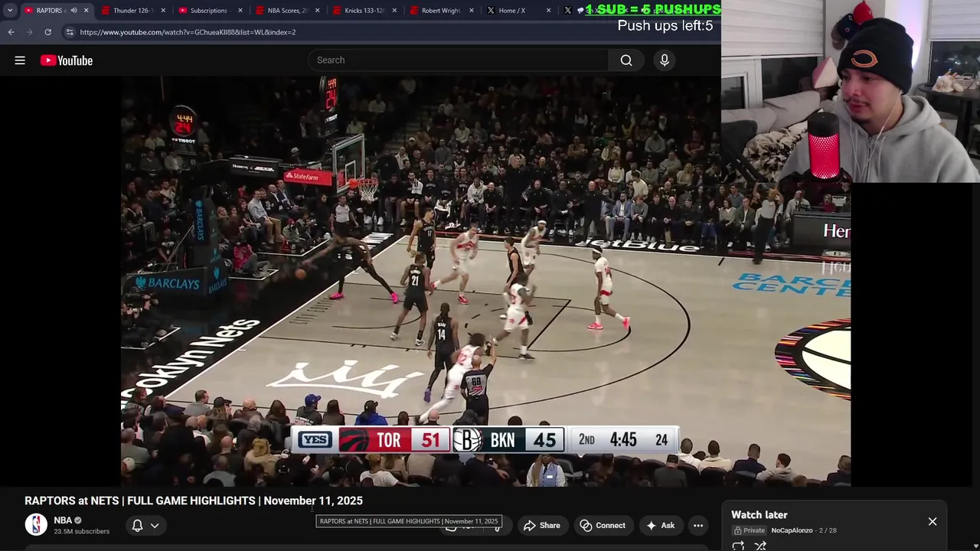980x551 pixels.
Task: Toggle the notification bell for NBA
Action: coord(138,525)
